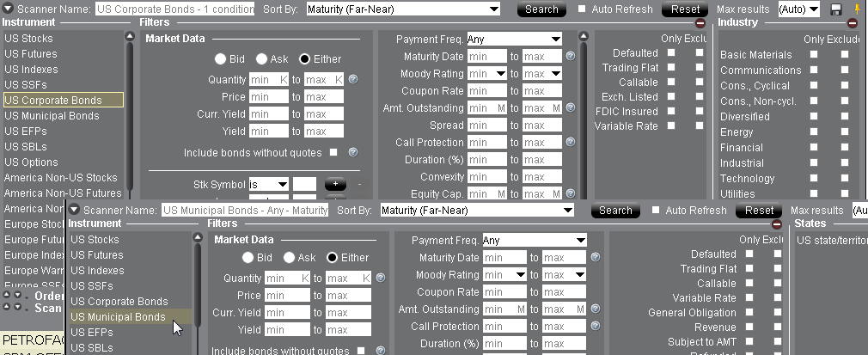Screen dimensions: 868x355
Task: Check Only Defaulted in Corporate scanner
Action: click(x=671, y=52)
